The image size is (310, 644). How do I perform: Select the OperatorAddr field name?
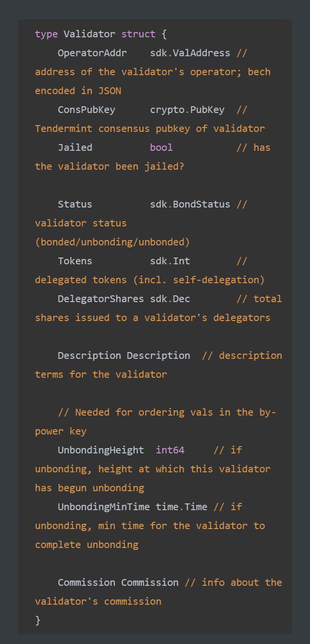[x=93, y=53]
